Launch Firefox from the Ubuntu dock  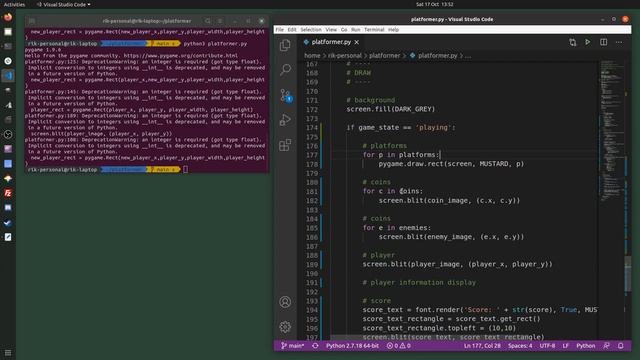click(x=8, y=17)
